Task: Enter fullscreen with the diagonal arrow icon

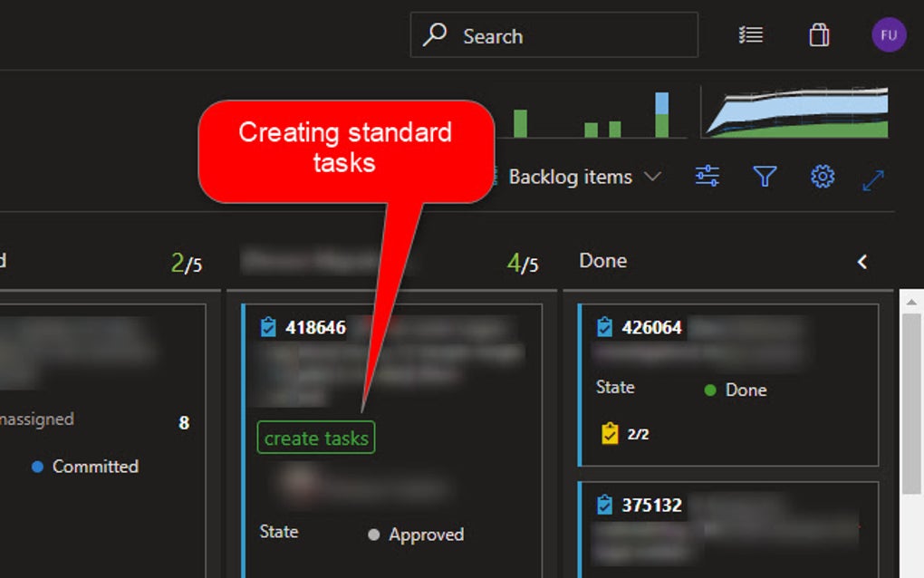Action: 871,177
